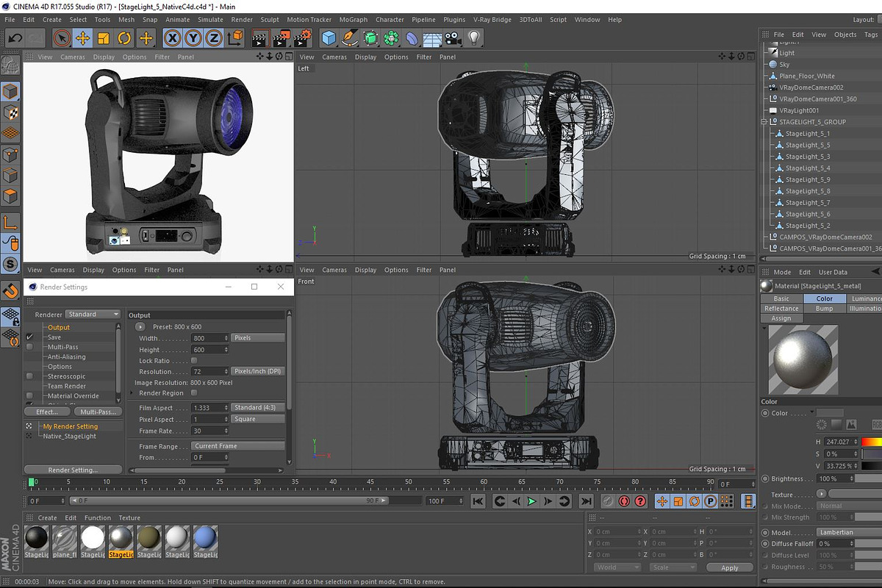Open the Pixels unit dropdown

click(x=258, y=338)
